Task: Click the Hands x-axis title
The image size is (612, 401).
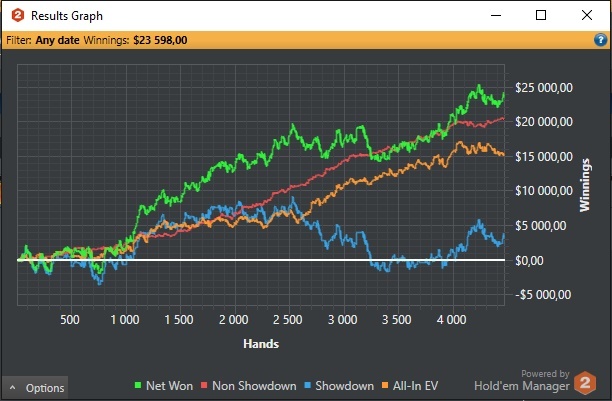Action: 261,344
